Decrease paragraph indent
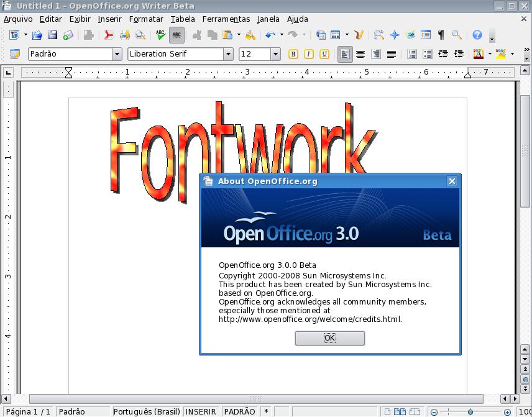Viewport: 532px width, 417px height. [443, 54]
